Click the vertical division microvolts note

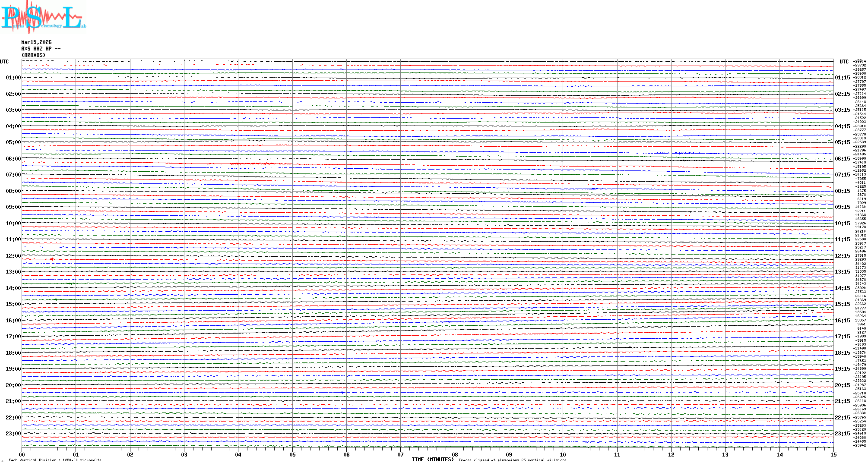pyautogui.click(x=55, y=460)
